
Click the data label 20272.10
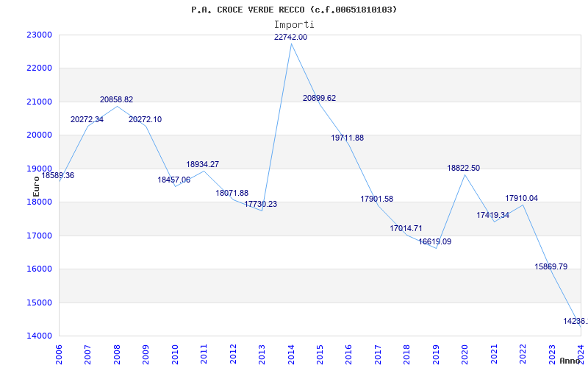[145, 119]
